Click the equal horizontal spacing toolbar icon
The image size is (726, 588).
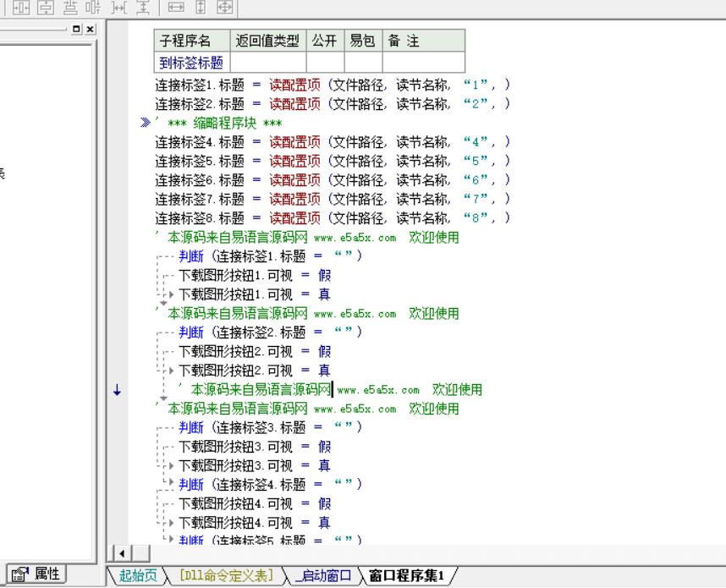pyautogui.click(x=94, y=7)
